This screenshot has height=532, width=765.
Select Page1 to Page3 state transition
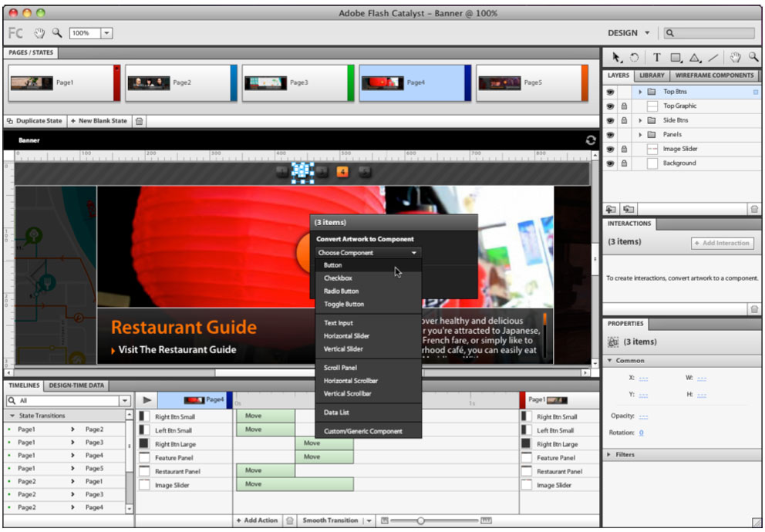coord(65,443)
